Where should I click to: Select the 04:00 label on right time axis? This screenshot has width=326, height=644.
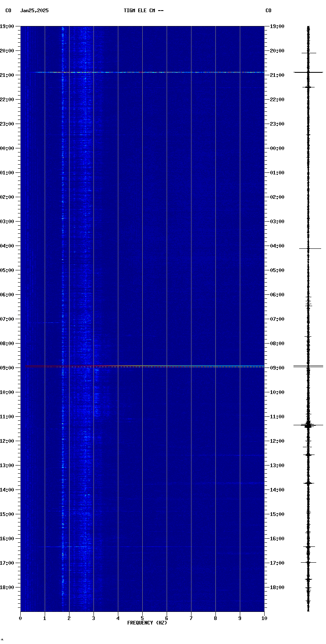click(x=277, y=246)
